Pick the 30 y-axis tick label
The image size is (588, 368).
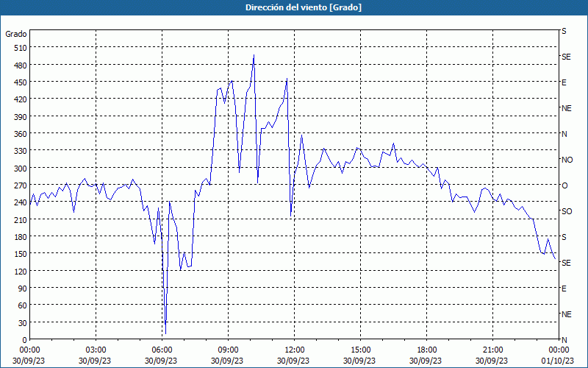pos(23,323)
